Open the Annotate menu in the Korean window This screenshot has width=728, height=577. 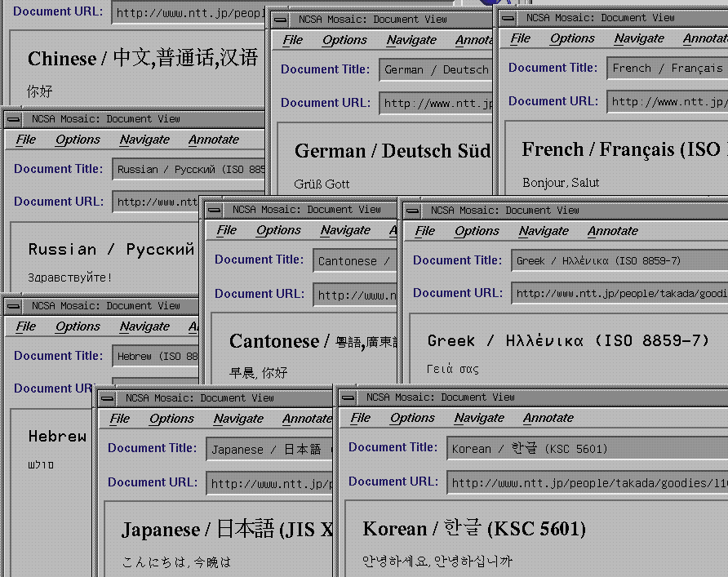548,418
